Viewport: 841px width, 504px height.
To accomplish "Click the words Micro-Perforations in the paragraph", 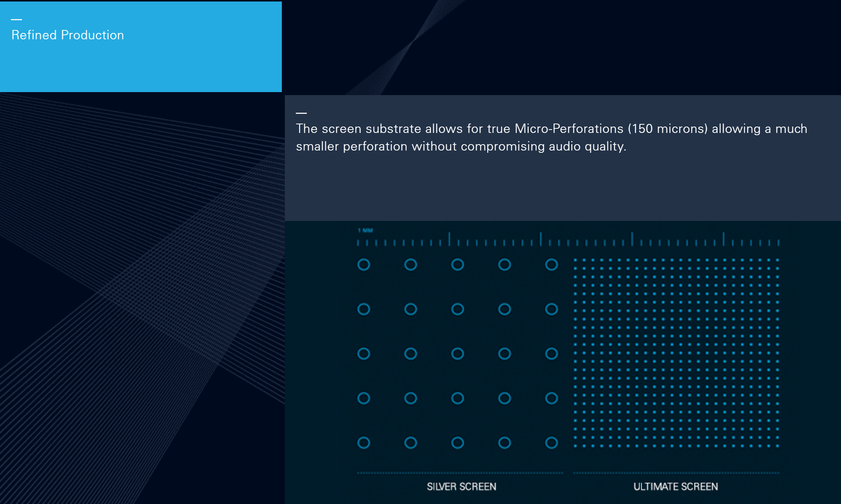I will tap(569, 129).
